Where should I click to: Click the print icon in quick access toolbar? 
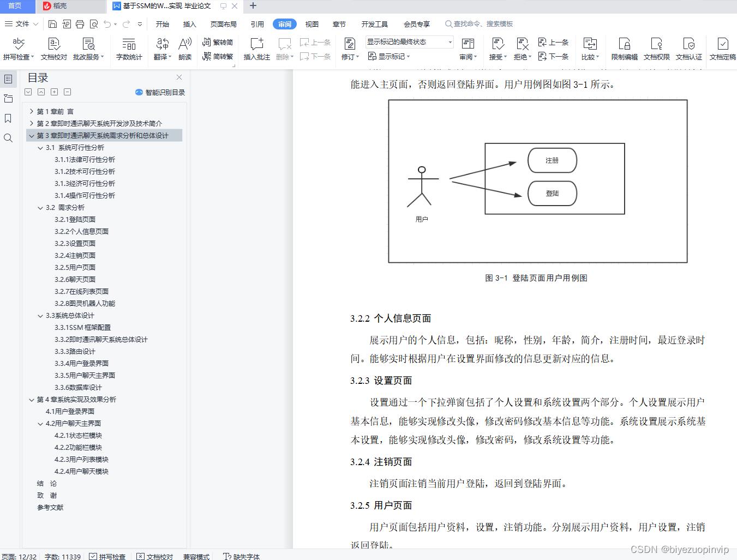(80, 24)
